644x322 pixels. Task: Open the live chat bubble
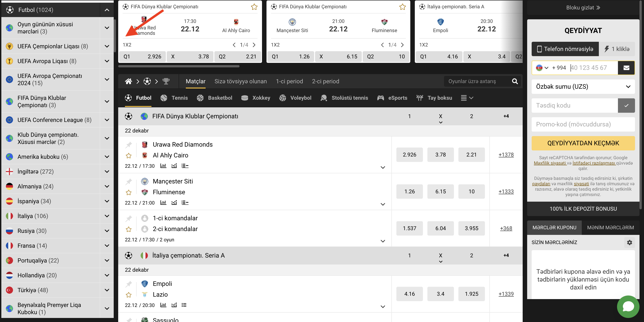(x=628, y=307)
